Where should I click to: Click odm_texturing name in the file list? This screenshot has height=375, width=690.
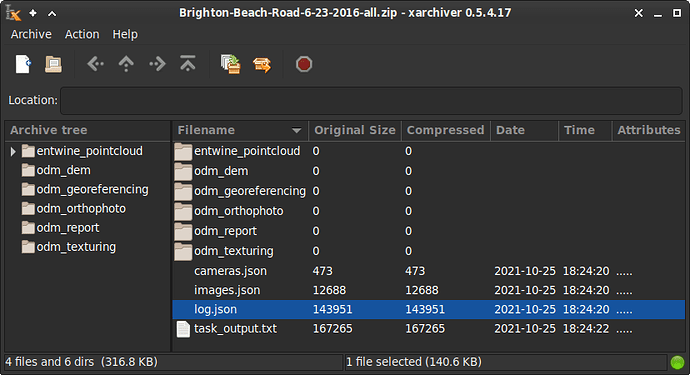pos(234,251)
